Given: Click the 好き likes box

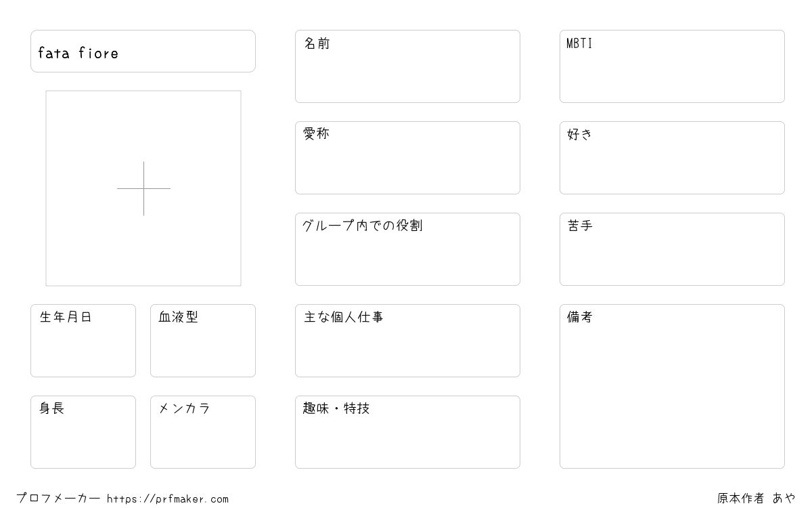Looking at the screenshot, I should point(672,158).
